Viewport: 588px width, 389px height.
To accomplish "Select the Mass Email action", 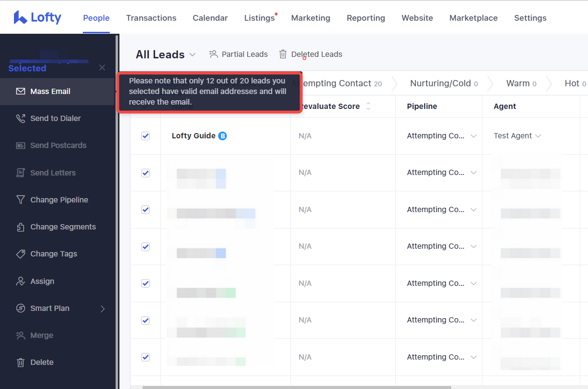I will click(57, 91).
